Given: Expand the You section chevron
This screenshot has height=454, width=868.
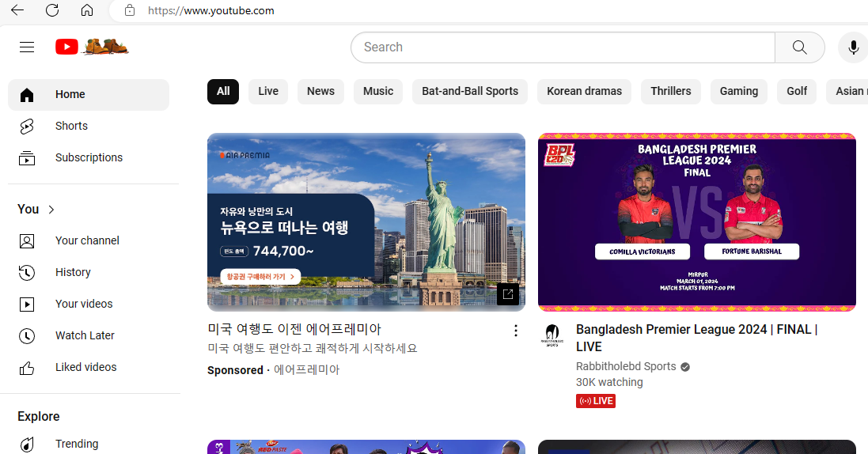Looking at the screenshot, I should tap(51, 210).
